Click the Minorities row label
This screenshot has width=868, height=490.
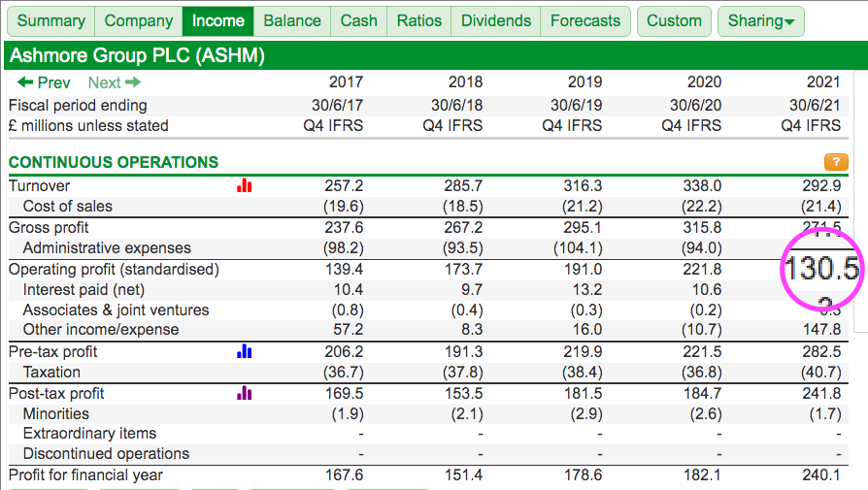[56, 413]
